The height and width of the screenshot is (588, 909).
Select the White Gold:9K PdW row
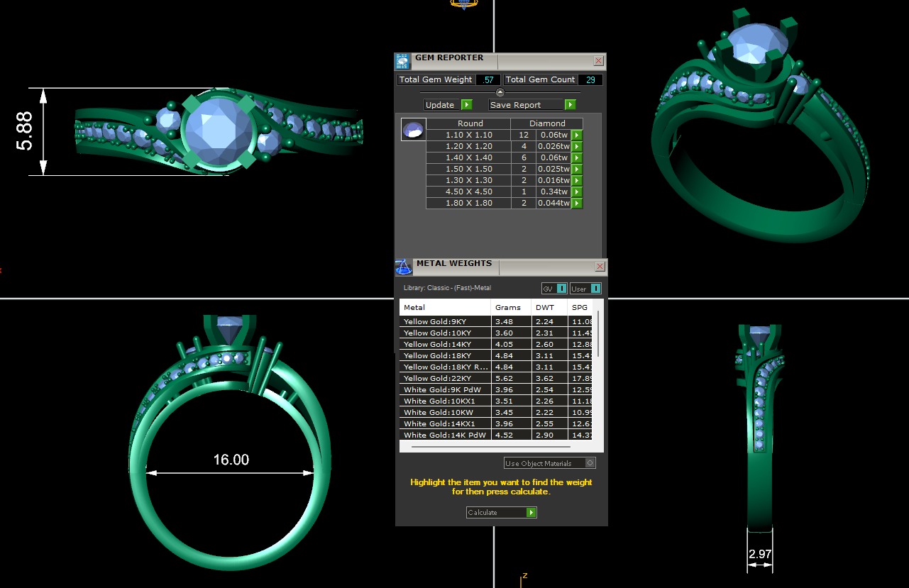496,389
